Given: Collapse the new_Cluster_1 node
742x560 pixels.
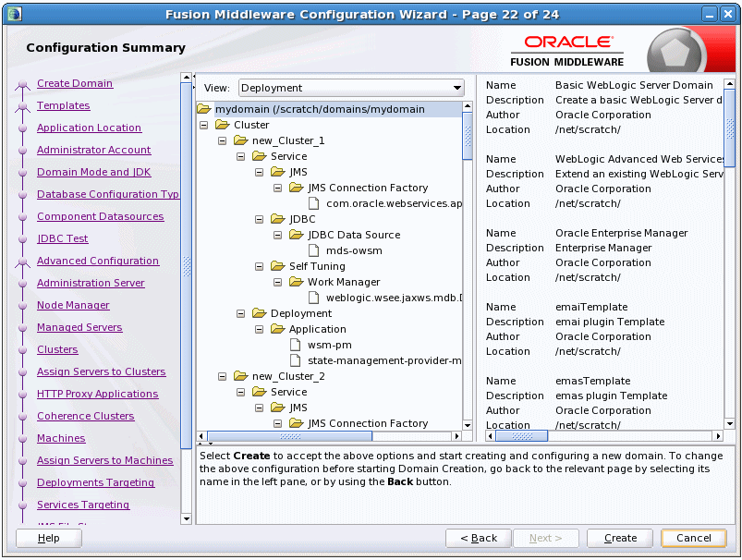Looking at the screenshot, I should pos(223,140).
